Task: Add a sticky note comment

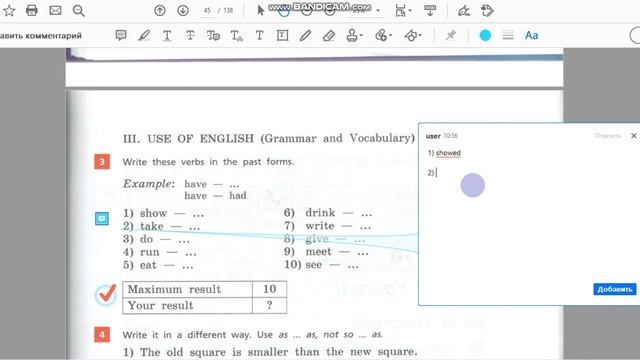Action: pyautogui.click(x=121, y=36)
